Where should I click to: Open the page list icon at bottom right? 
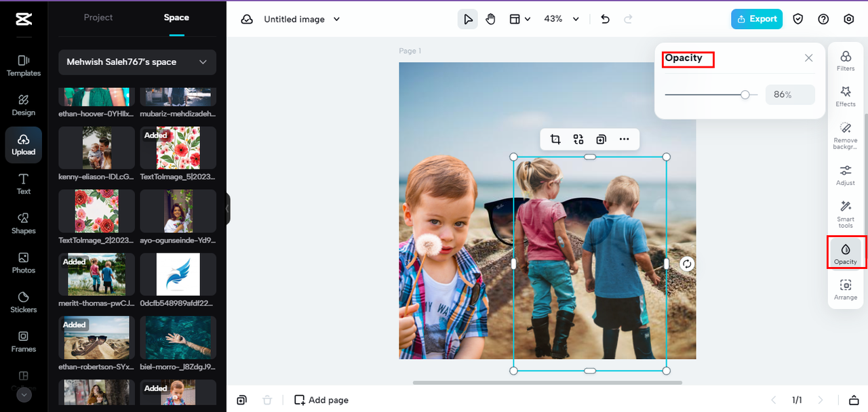(x=854, y=400)
